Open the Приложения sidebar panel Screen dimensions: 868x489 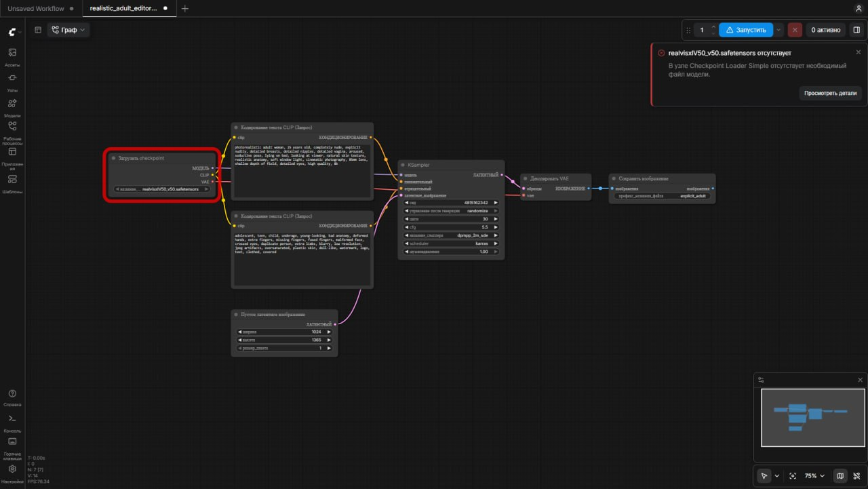click(x=12, y=159)
